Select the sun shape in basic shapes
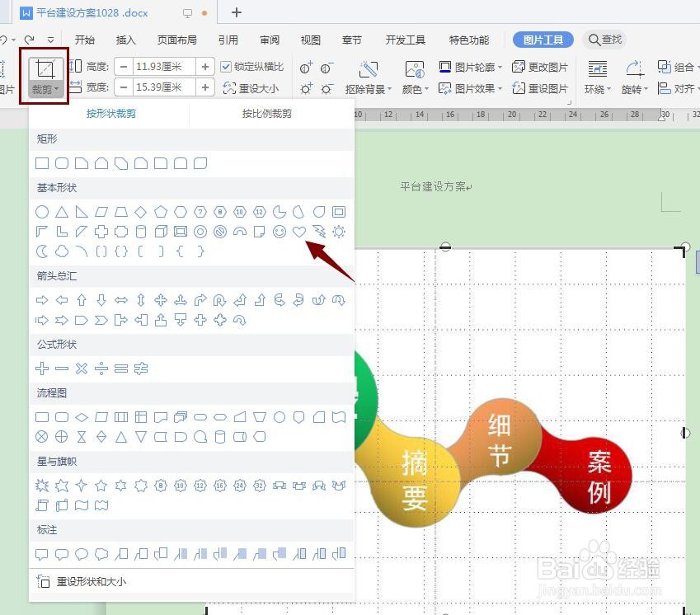 pos(338,232)
